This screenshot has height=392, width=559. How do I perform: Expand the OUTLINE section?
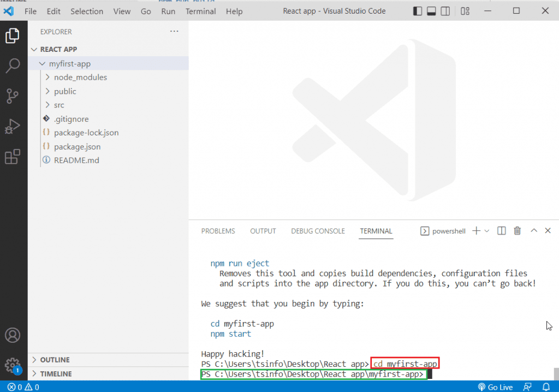pyautogui.click(x=108, y=360)
